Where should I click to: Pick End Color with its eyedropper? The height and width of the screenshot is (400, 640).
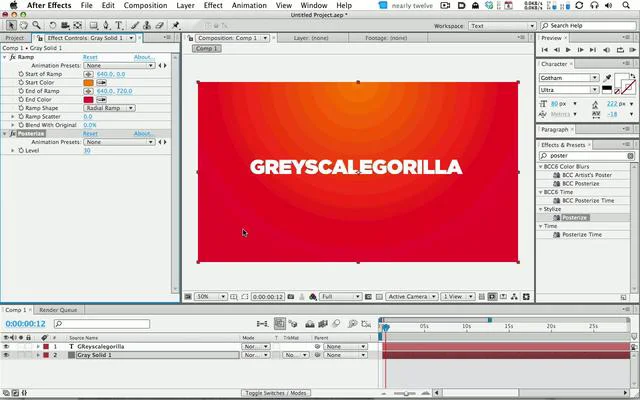pos(101,100)
